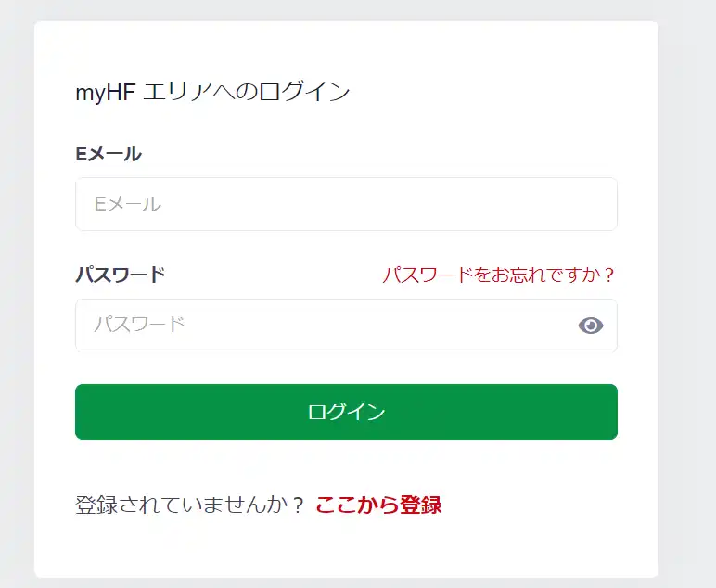Click the Eメール input field
The image size is (716, 588).
[x=346, y=204]
